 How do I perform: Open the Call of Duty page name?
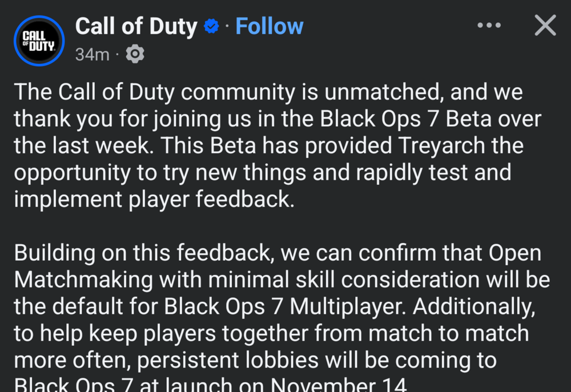(136, 26)
